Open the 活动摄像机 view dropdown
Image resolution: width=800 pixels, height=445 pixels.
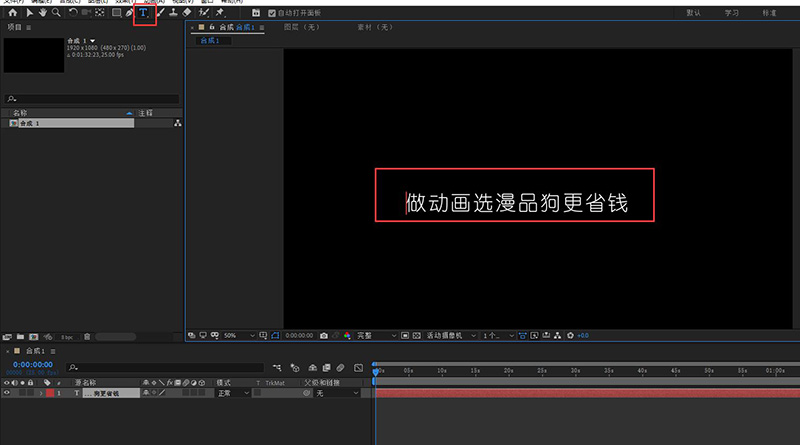[451, 335]
